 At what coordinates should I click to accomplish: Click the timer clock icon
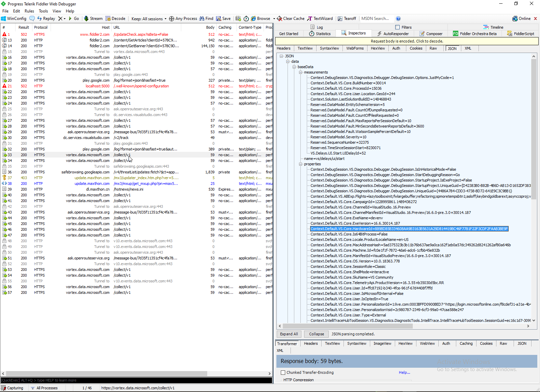click(x=246, y=19)
